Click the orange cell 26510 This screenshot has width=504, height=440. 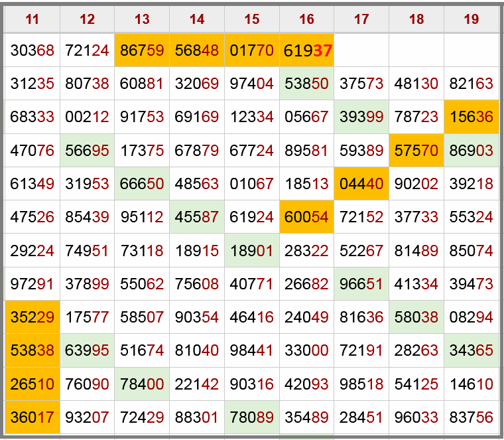pos(32,384)
